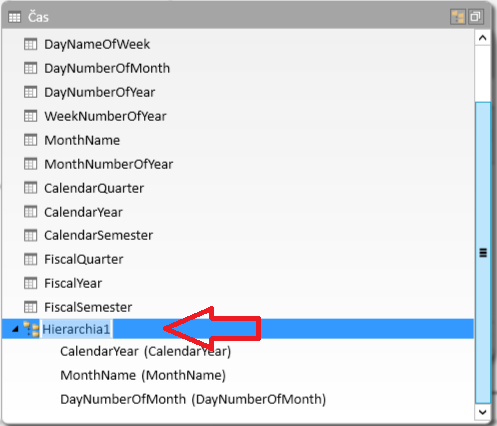Click the scroll up arrow button
Viewport: 497px width, 426px height.
pos(482,38)
